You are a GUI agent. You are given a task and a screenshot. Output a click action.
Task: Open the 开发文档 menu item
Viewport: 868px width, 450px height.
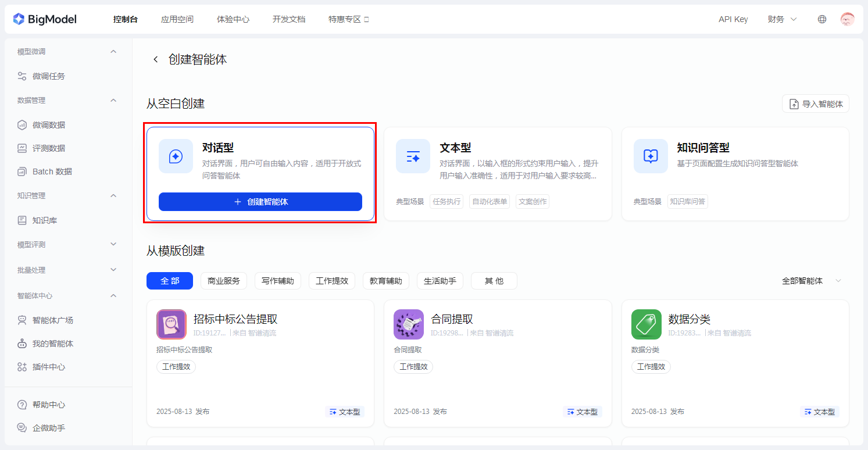289,19
